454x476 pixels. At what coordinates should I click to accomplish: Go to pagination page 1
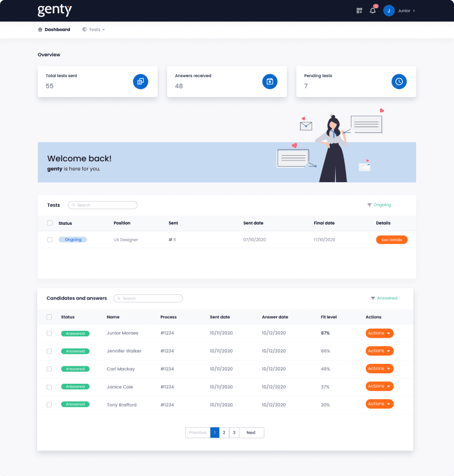[x=215, y=432]
